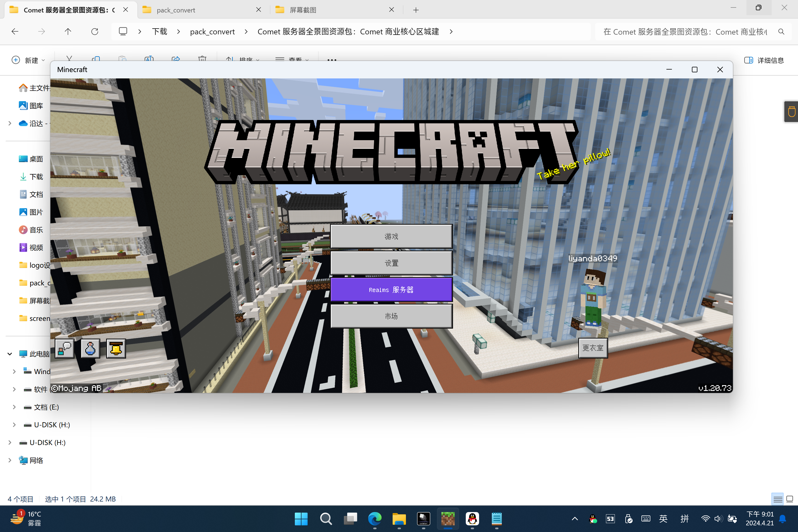Click the search icon in Explorer search box

pos(781,32)
